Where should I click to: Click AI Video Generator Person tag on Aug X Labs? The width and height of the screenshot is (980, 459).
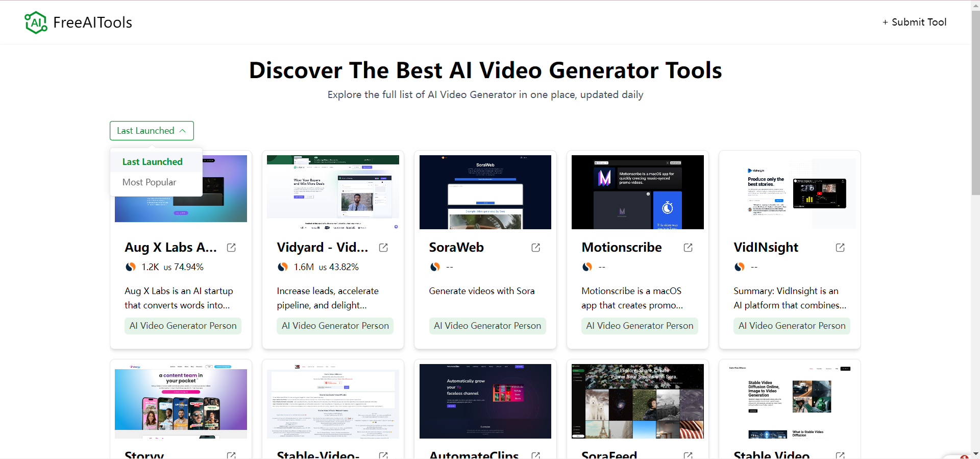(183, 326)
